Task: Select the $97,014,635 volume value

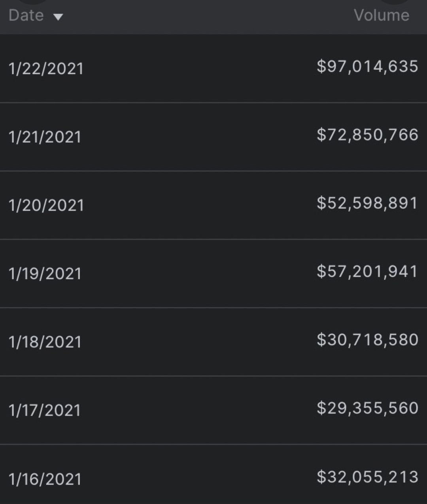Action: (x=367, y=66)
